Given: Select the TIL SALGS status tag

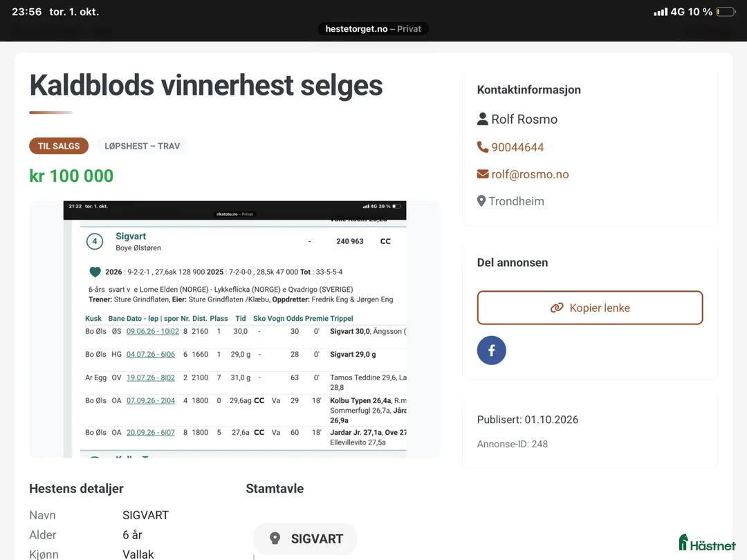Looking at the screenshot, I should point(59,146).
